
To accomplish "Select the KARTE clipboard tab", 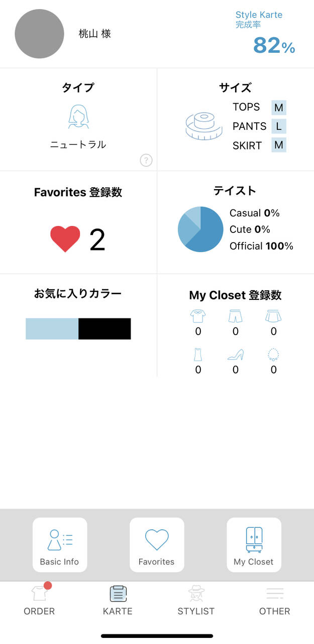I will pos(118,600).
